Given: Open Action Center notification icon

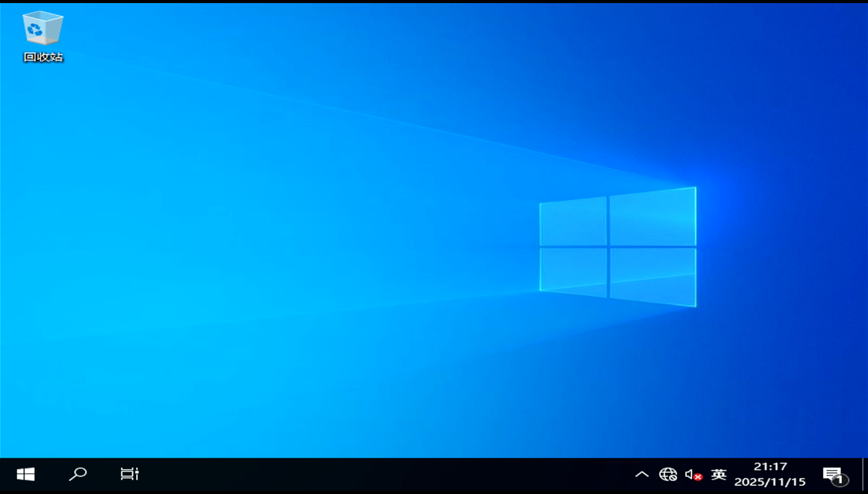Looking at the screenshot, I should click(x=832, y=474).
